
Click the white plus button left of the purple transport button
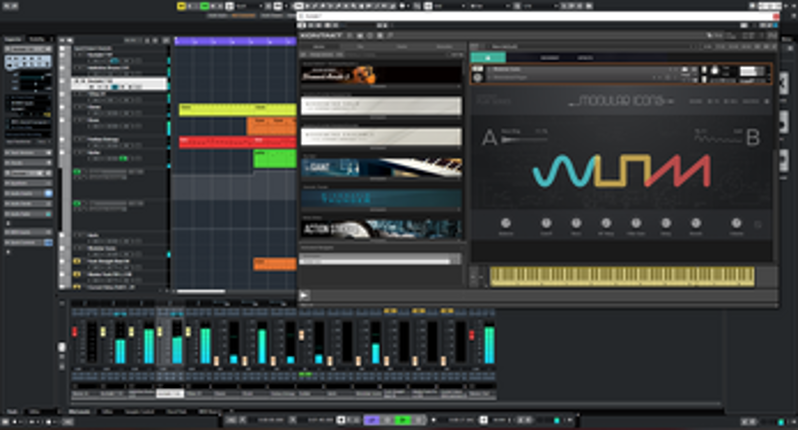click(x=341, y=420)
